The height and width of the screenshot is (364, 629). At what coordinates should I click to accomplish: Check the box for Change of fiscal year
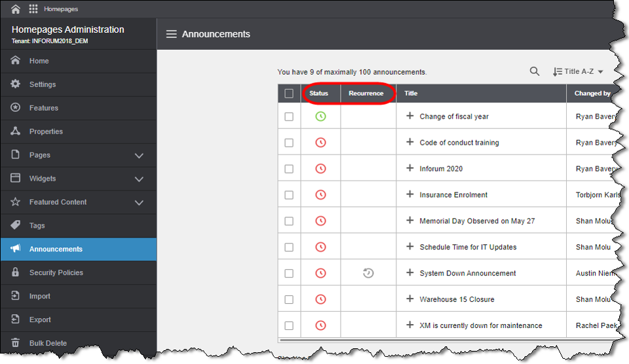(x=289, y=117)
